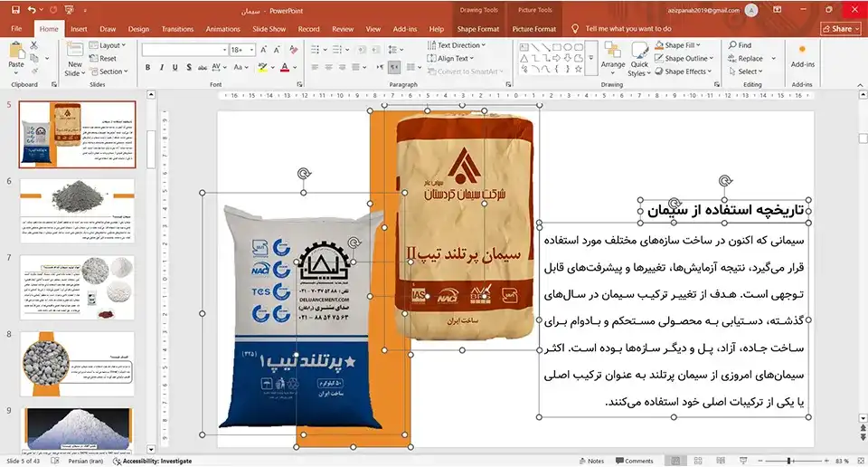Select the slide 8 thumbnail
Viewport: 868px width, 467px height.
[77, 364]
